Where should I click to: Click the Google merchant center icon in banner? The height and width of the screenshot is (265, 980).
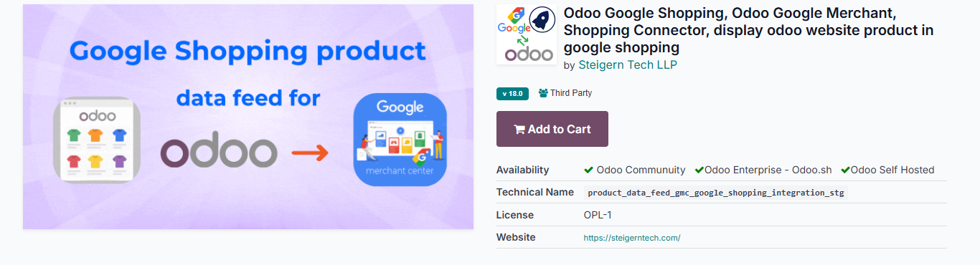tap(400, 140)
